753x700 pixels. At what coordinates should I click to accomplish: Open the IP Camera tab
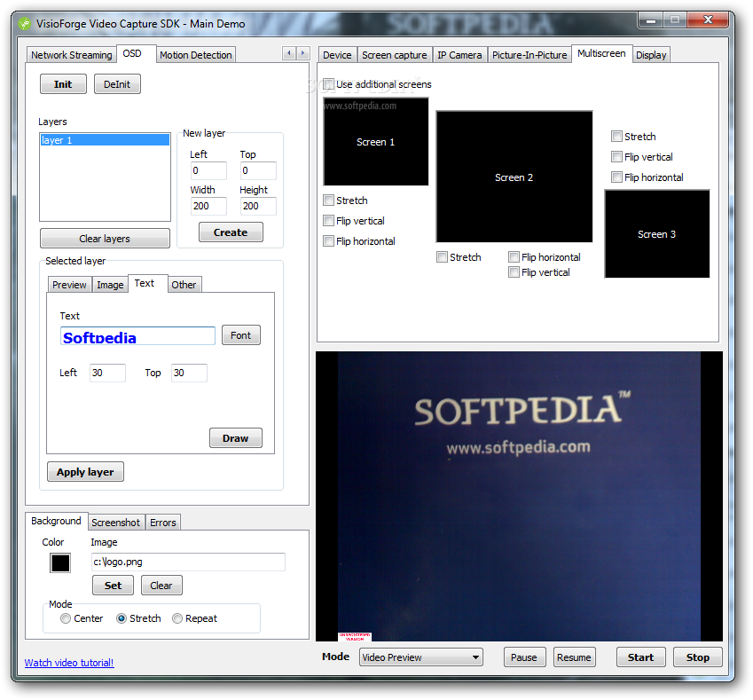[x=459, y=55]
